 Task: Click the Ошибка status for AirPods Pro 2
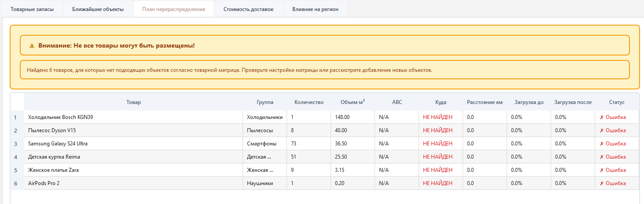[612, 183]
